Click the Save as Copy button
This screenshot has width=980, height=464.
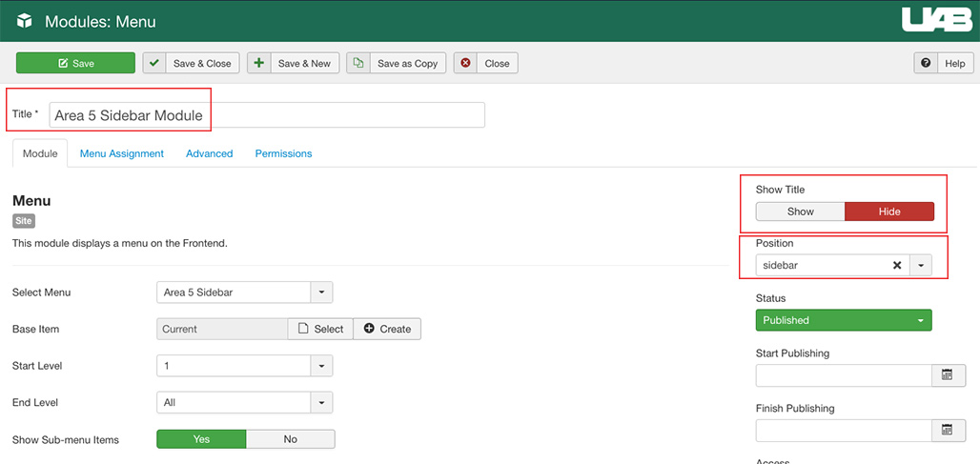click(397, 63)
